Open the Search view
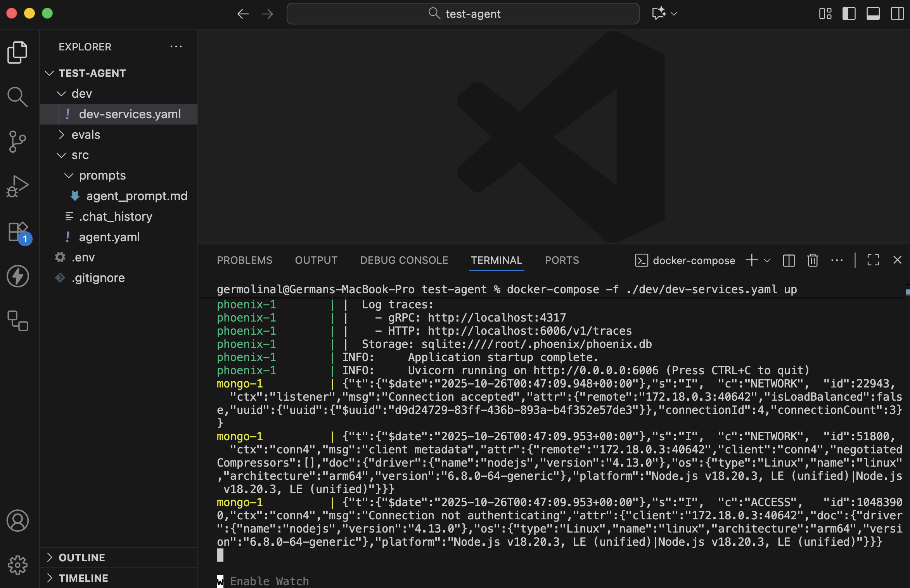 (x=18, y=97)
